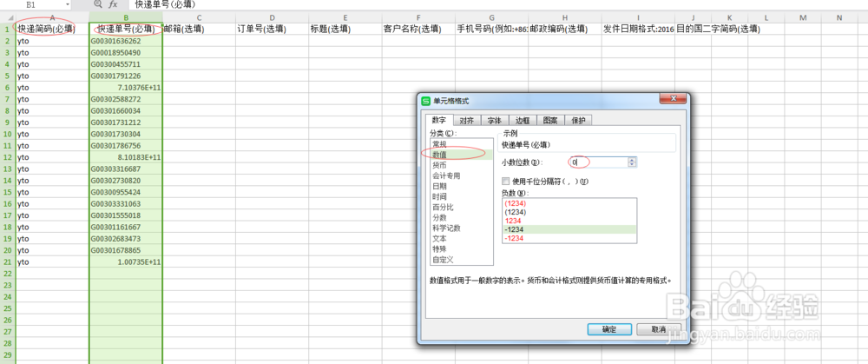Select 货币 in the category list
This screenshot has width=868, height=364.
461,165
